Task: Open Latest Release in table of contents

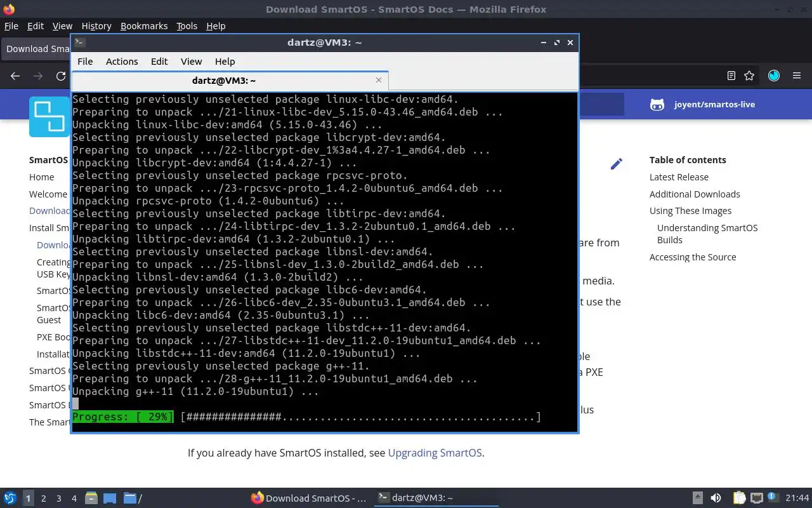Action: [x=679, y=177]
